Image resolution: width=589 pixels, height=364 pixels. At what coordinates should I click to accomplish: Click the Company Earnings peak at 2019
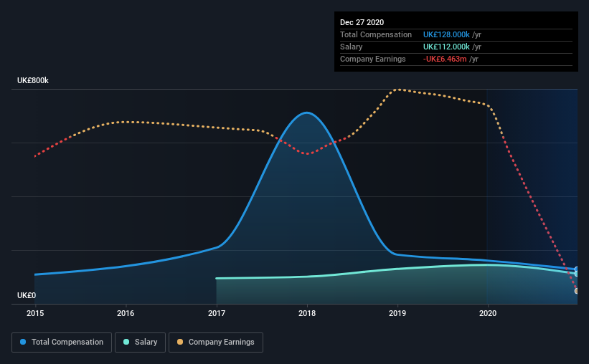pyautogui.click(x=398, y=90)
